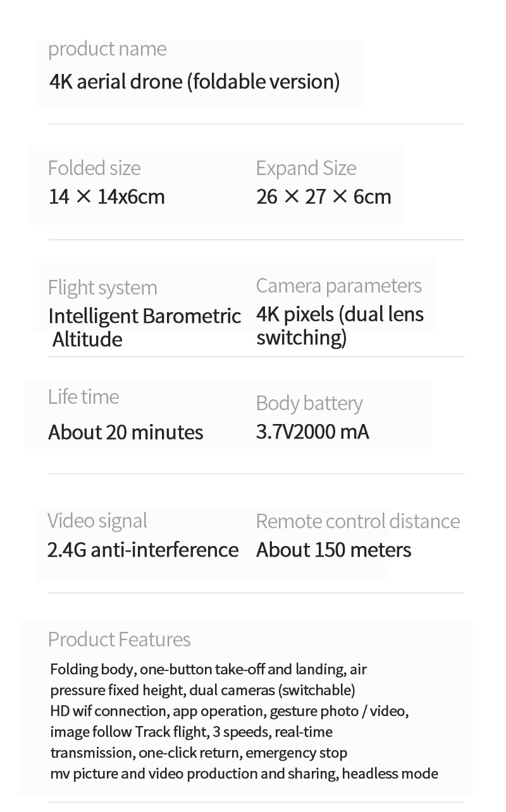506x812 pixels.
Task: Click the "Camera parameters" label
Action: point(338,286)
